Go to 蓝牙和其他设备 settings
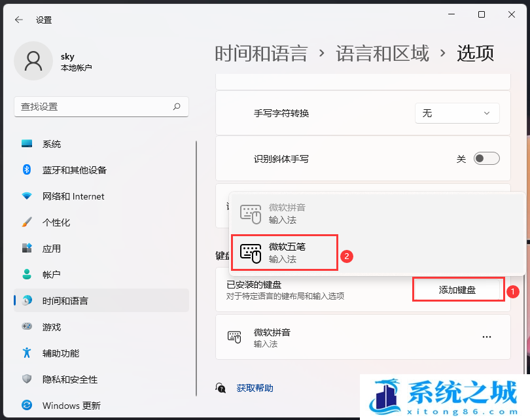This screenshot has width=530, height=420. pyautogui.click(x=101, y=170)
